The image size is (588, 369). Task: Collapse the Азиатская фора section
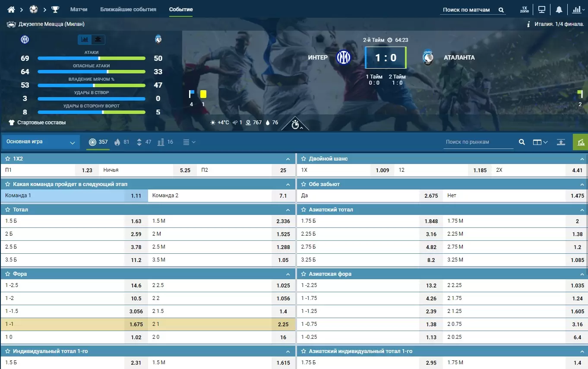pyautogui.click(x=582, y=274)
